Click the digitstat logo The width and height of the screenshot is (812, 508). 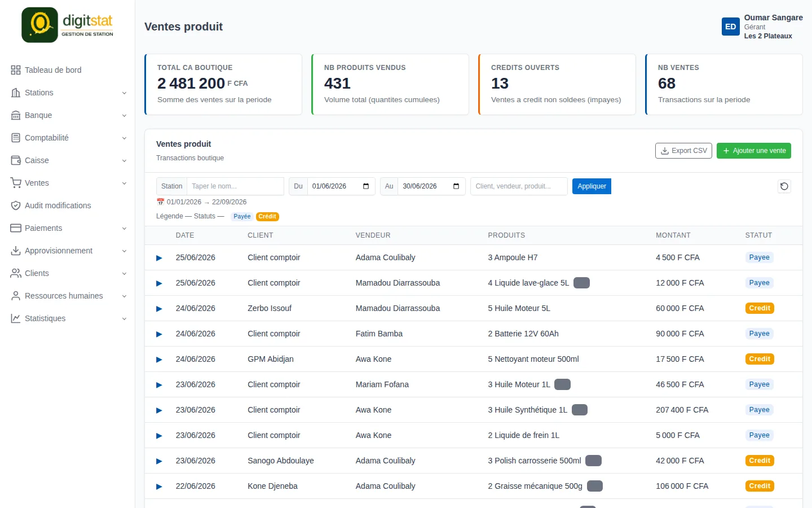pos(68,25)
